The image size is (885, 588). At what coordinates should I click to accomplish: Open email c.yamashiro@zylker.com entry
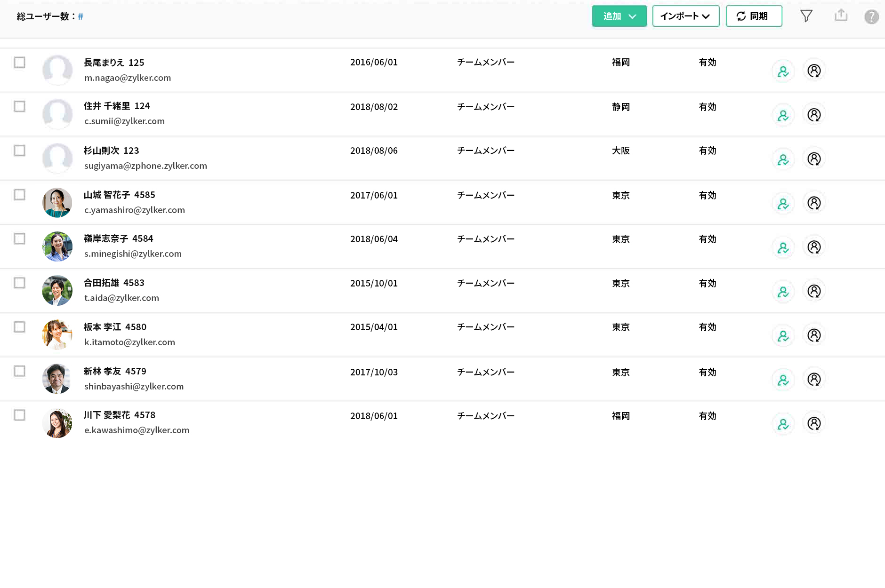[135, 210]
